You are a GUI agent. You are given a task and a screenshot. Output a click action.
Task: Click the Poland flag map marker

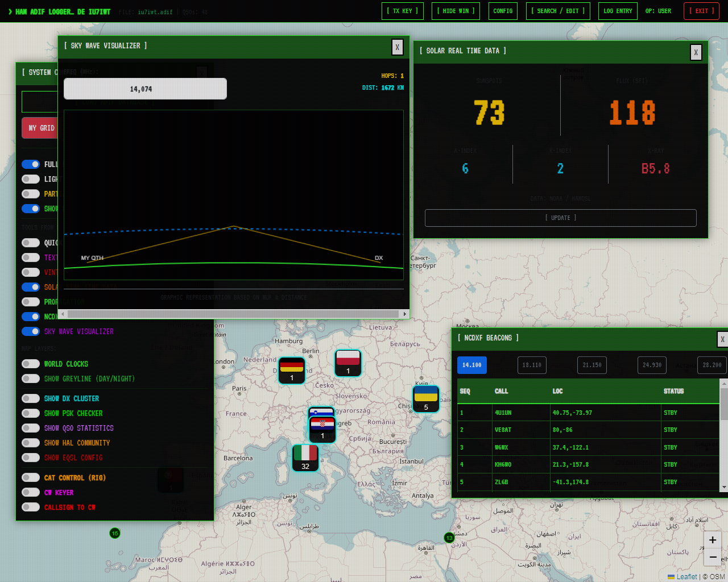point(348,363)
